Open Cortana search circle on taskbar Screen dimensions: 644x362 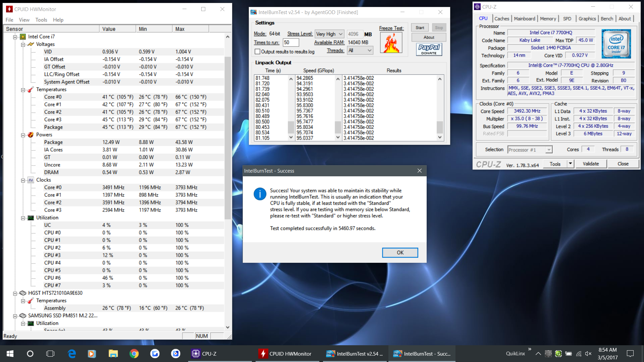pyautogui.click(x=30, y=354)
